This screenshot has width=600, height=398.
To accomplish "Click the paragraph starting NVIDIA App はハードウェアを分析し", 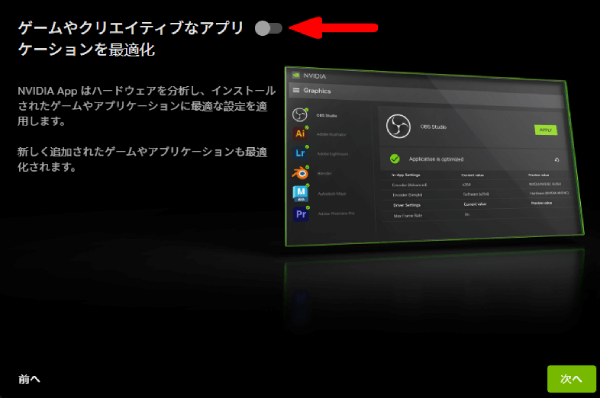I will 147,106.
